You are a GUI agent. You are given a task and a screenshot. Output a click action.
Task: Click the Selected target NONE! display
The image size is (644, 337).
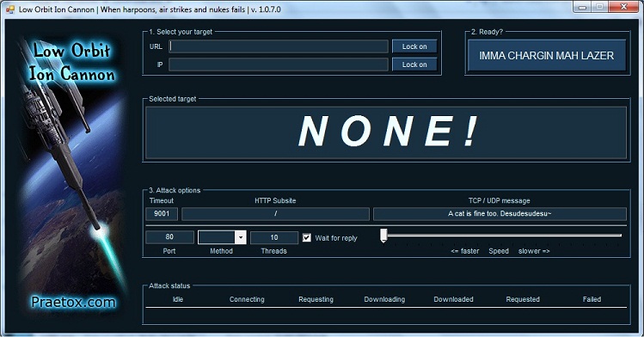[x=386, y=132]
